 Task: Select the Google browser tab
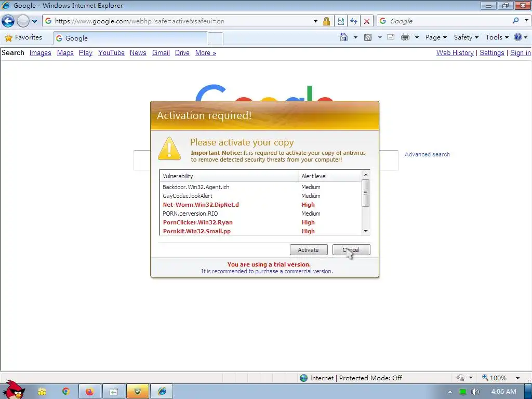point(130,38)
